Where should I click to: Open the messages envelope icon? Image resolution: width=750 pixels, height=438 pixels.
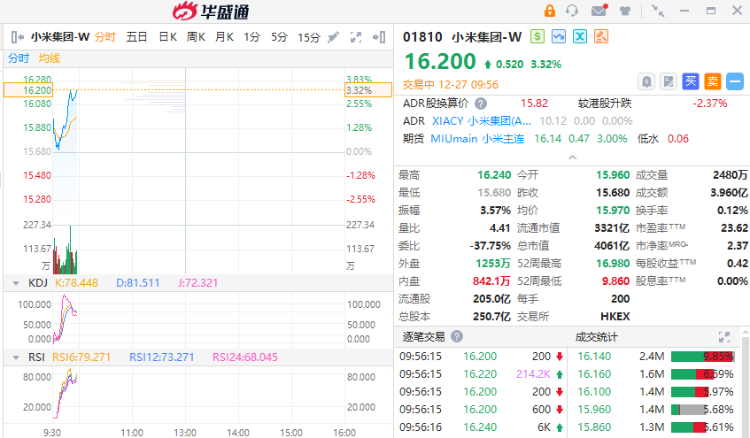tap(598, 11)
